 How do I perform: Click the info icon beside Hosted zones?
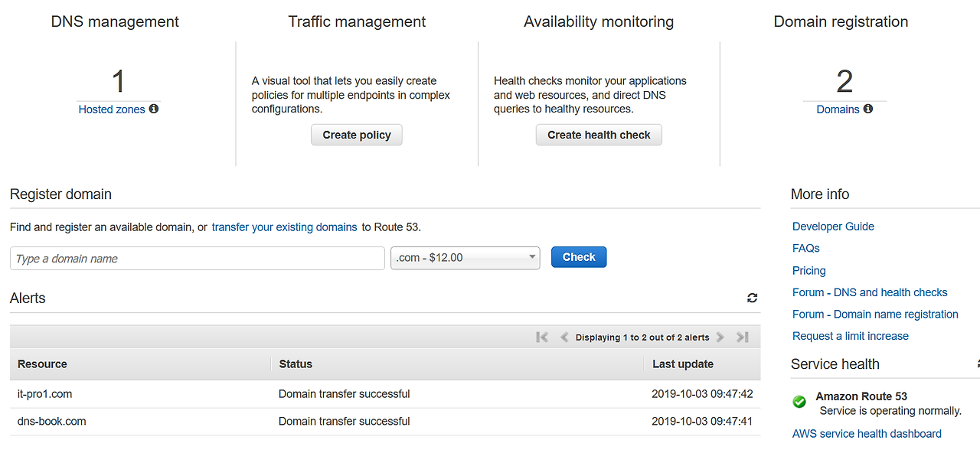pos(154,109)
